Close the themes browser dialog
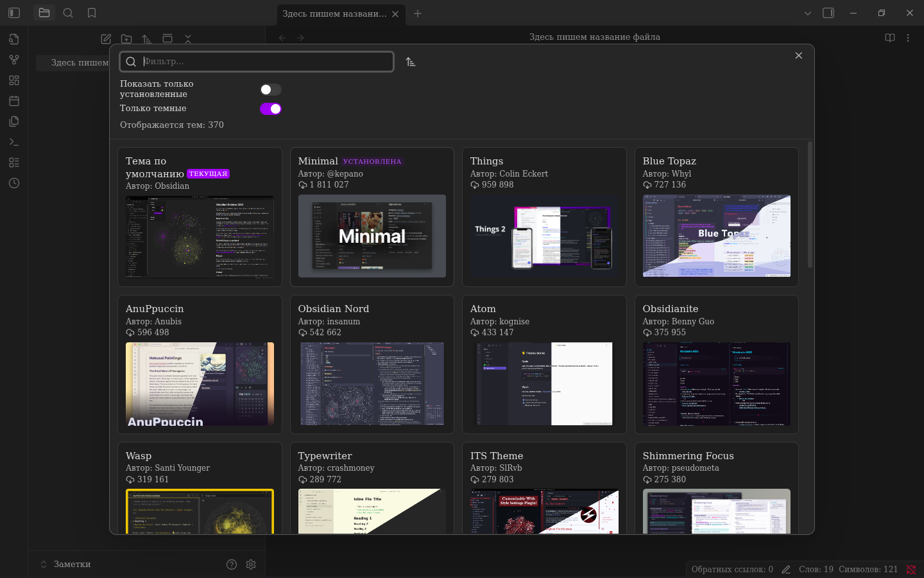 click(799, 56)
